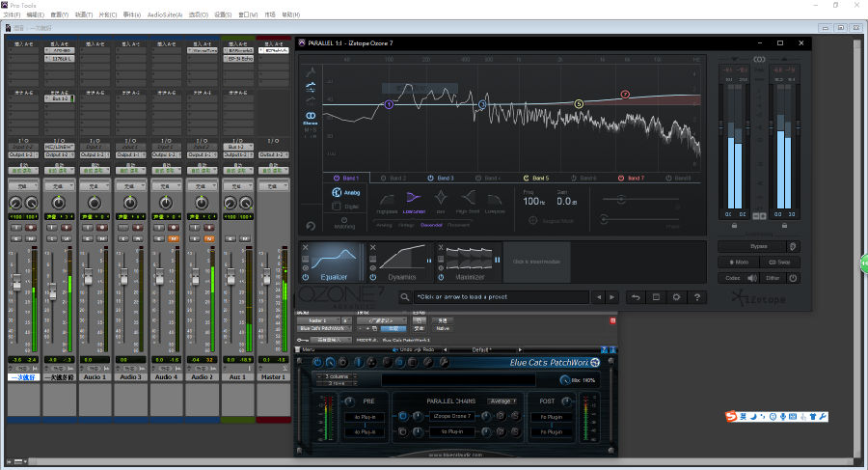Click the Stereo mode icon beside the EQ graph
Image resolution: width=868 pixels, height=470 pixels.
tap(311, 117)
